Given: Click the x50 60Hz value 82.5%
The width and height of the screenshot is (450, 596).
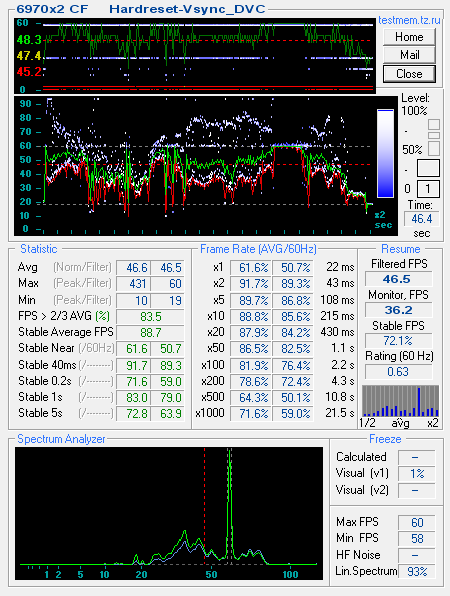Looking at the screenshot, I should [x=293, y=349].
